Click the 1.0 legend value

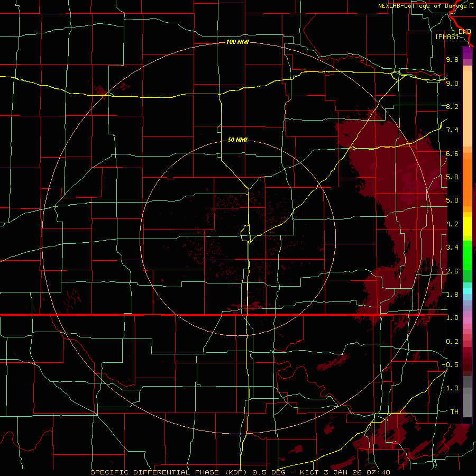[452, 318]
